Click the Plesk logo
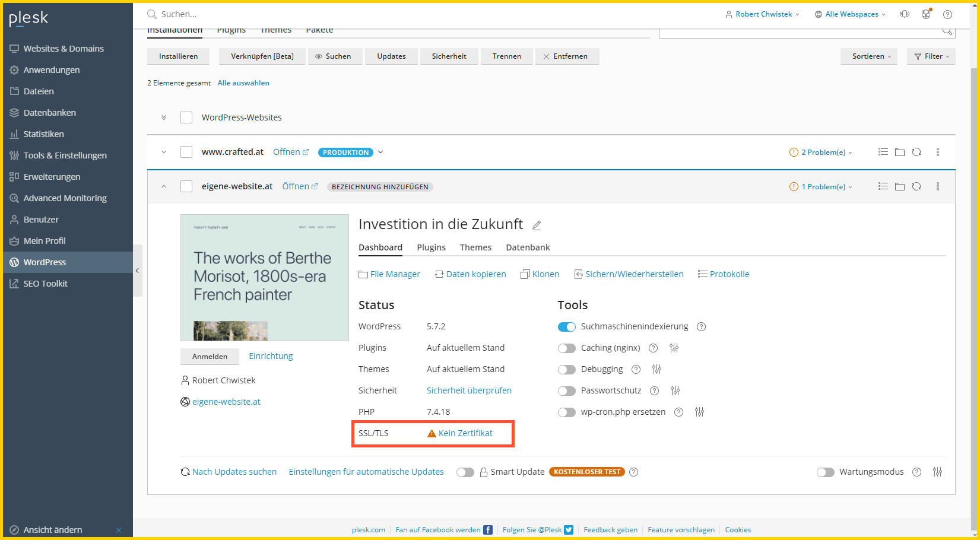Viewport: 980px width, 540px height. tap(28, 18)
